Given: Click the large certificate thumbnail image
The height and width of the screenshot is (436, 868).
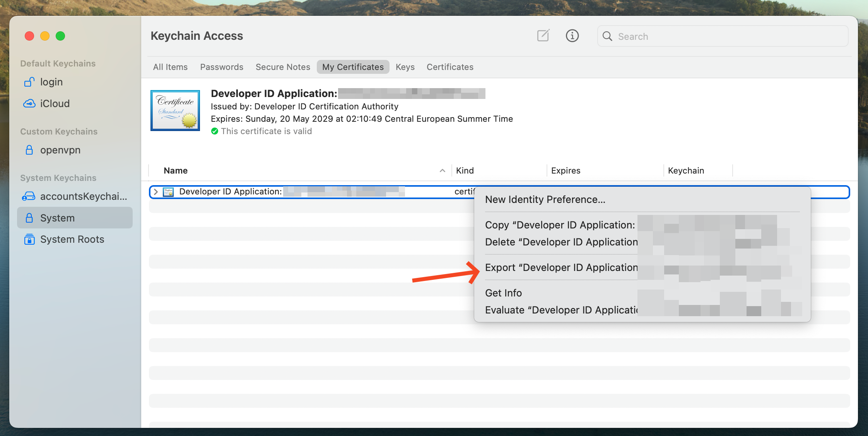Looking at the screenshot, I should pos(175,111).
